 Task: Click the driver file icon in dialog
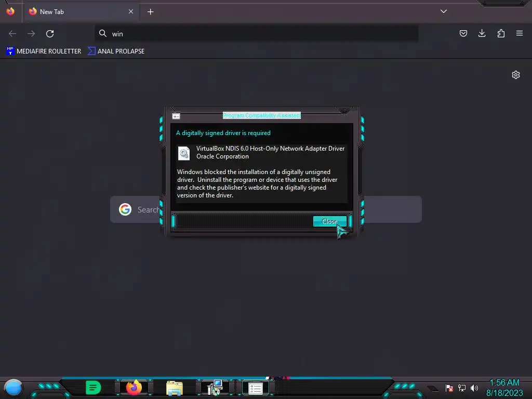tap(184, 153)
